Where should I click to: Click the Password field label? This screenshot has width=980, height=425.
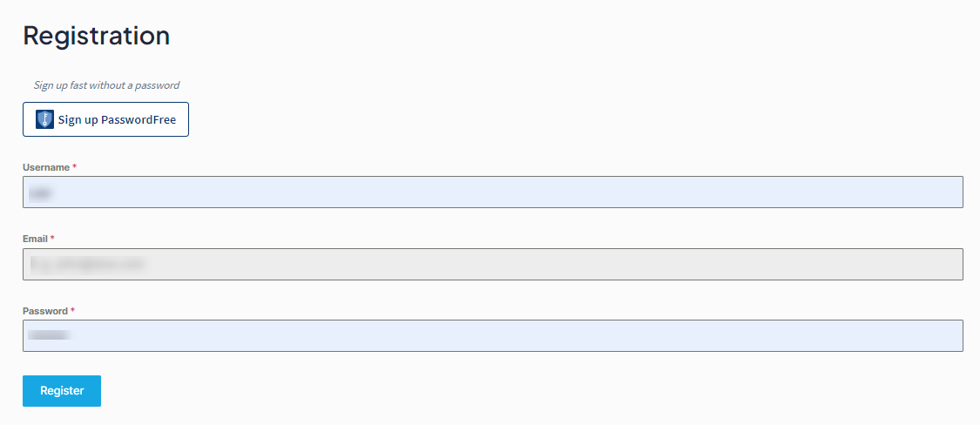click(45, 311)
